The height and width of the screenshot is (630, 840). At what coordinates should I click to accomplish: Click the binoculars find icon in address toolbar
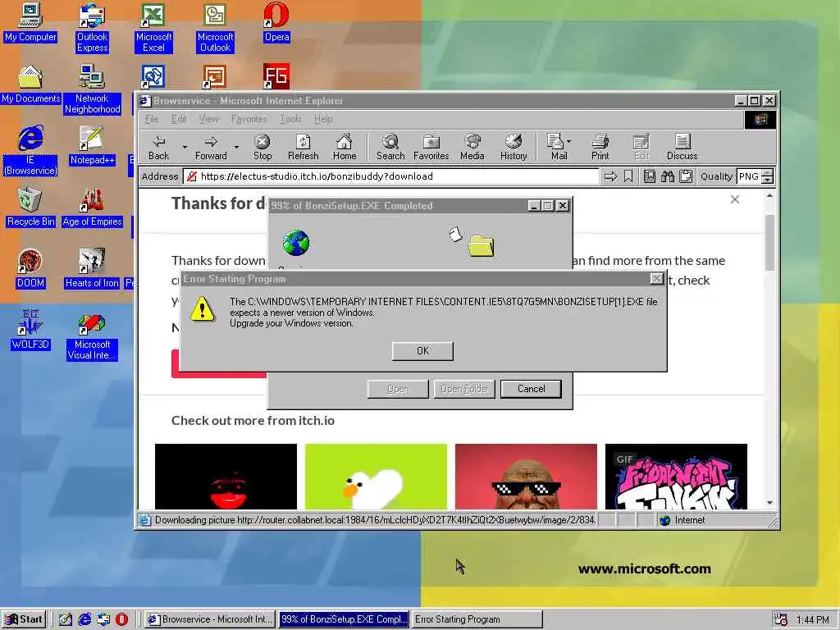click(668, 176)
